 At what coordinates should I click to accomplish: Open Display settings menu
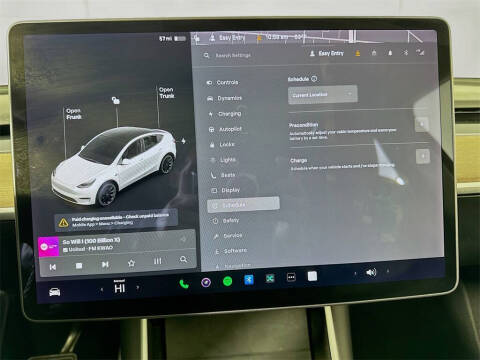pos(226,190)
